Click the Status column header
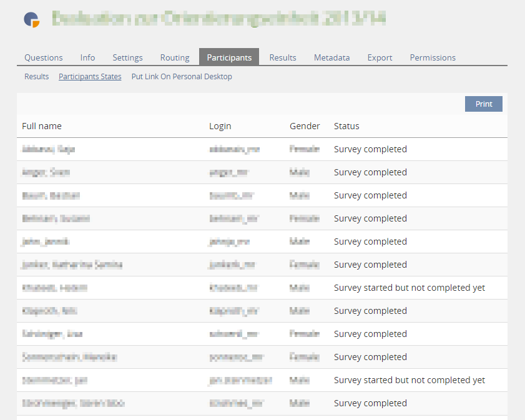Viewport: 525px width, 420px height. click(346, 126)
